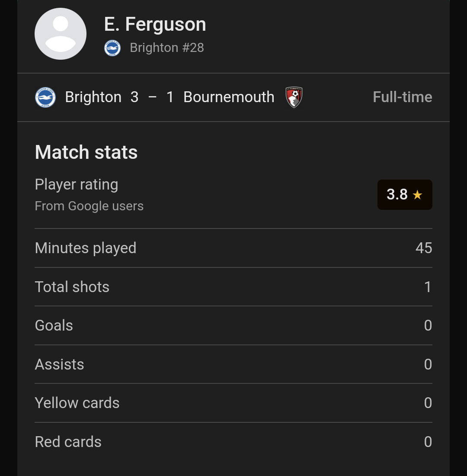The width and height of the screenshot is (467, 476).
Task: Select the Total shots stat row
Action: click(x=233, y=287)
